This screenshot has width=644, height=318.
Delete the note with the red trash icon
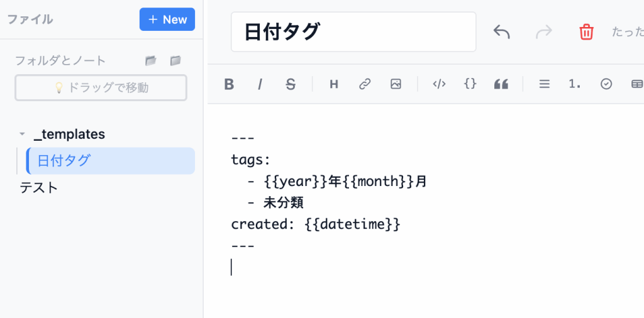(x=586, y=32)
